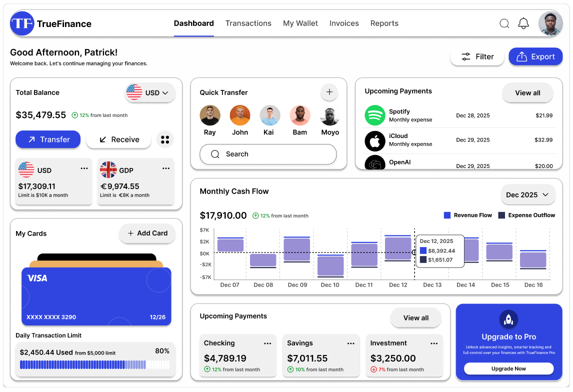Click the Dec 16 bar in cash flow chart
The image size is (573, 392).
tap(533, 260)
